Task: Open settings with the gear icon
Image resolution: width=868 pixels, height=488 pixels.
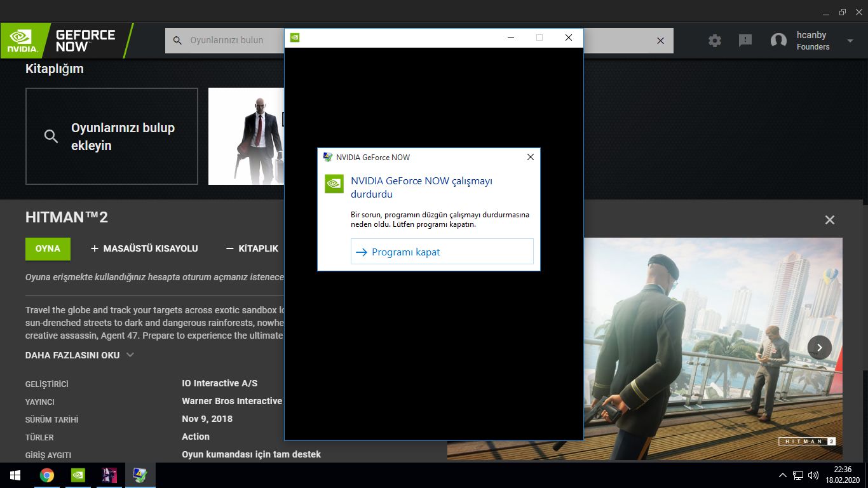Action: pos(715,41)
